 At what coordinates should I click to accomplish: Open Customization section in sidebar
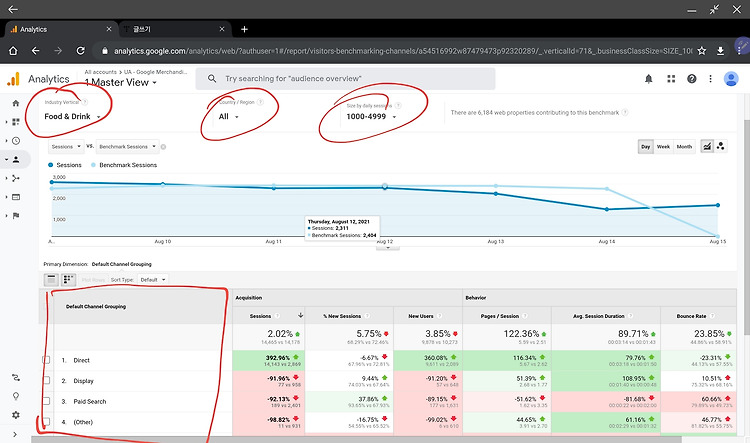16,122
